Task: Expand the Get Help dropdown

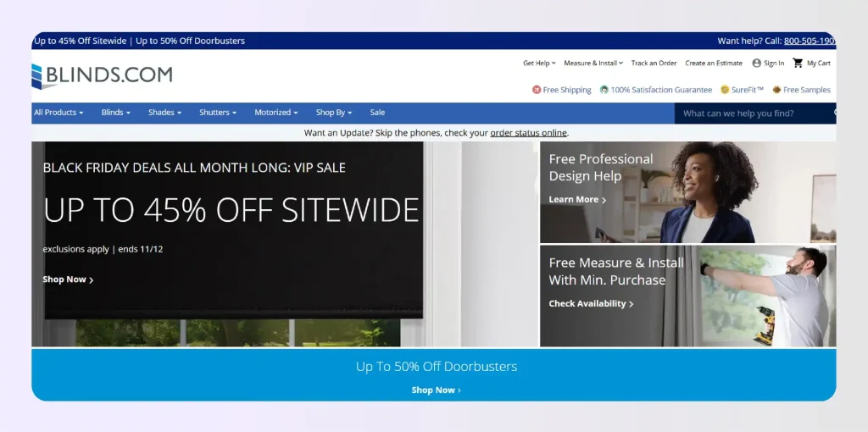Action: [539, 63]
